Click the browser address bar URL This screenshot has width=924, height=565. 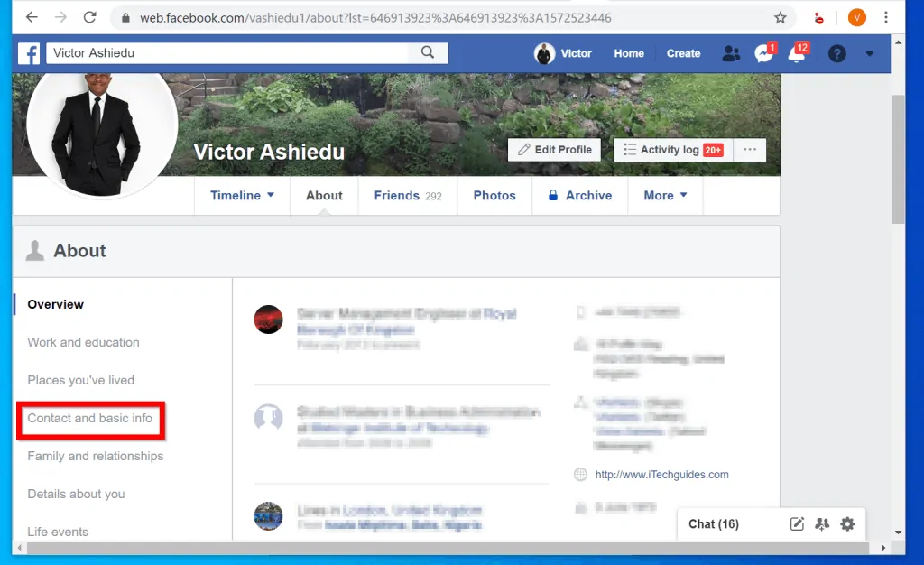pos(375,18)
